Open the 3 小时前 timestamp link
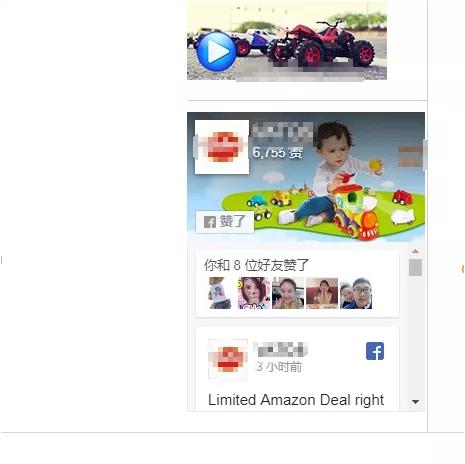465x464 pixels. pos(279,367)
